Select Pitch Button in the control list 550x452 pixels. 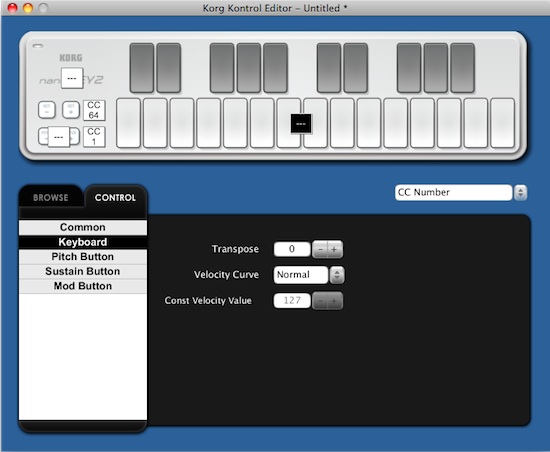point(83,257)
